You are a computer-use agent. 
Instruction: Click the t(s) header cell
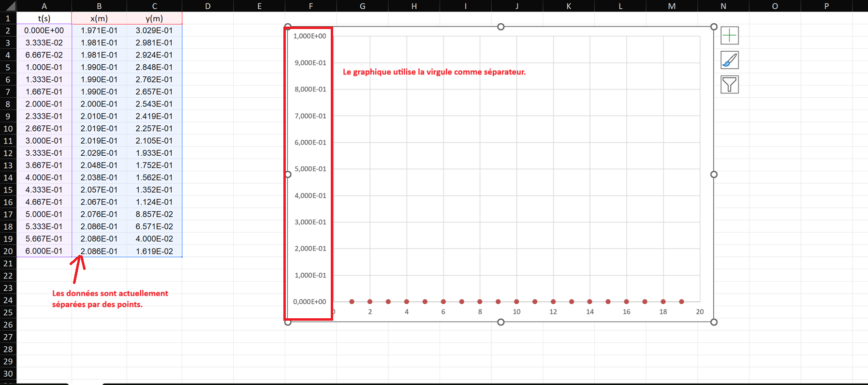tap(44, 18)
